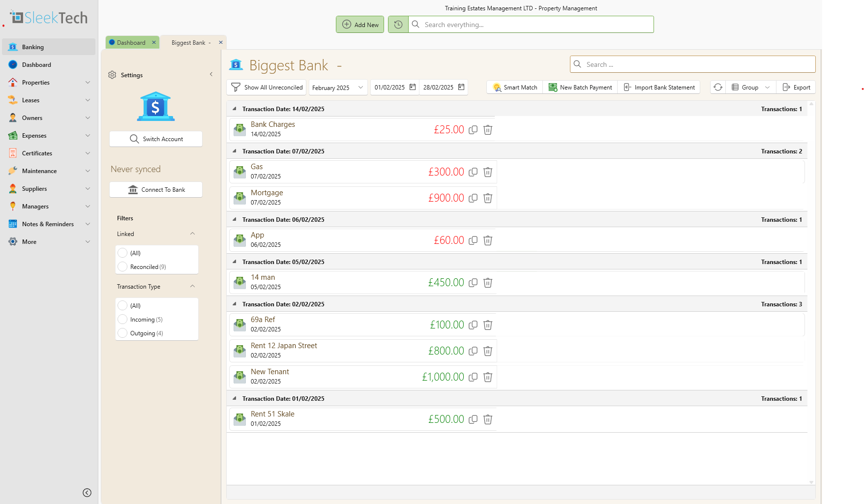Select the Linked (All) radio option
Screen dimensions: 864x504
click(x=122, y=253)
